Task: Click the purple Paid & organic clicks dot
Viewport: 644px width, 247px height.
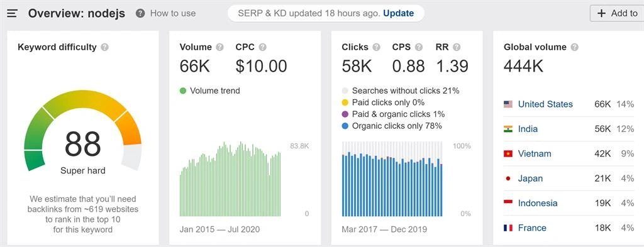Action: pos(345,114)
